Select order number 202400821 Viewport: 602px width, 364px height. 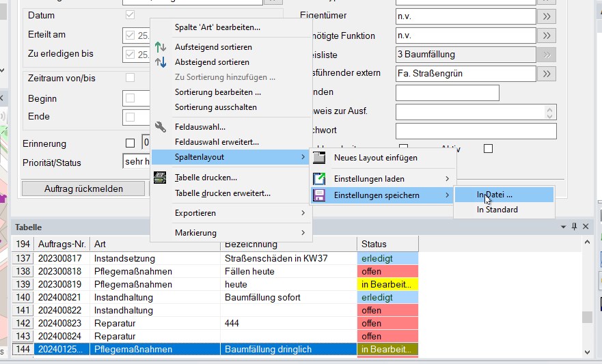(61, 297)
